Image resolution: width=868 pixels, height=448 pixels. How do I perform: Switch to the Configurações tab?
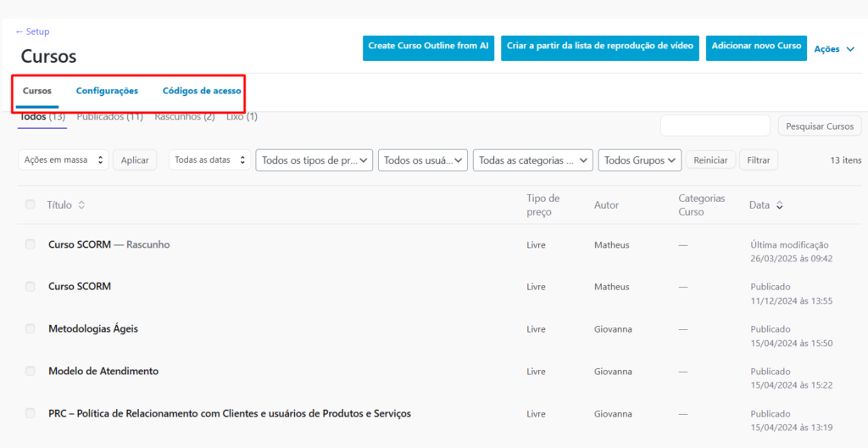pyautogui.click(x=107, y=91)
